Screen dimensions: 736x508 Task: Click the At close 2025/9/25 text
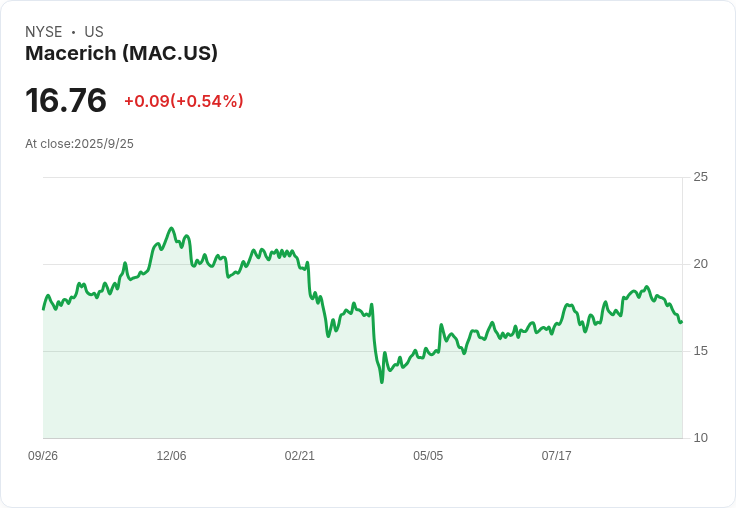[79, 144]
